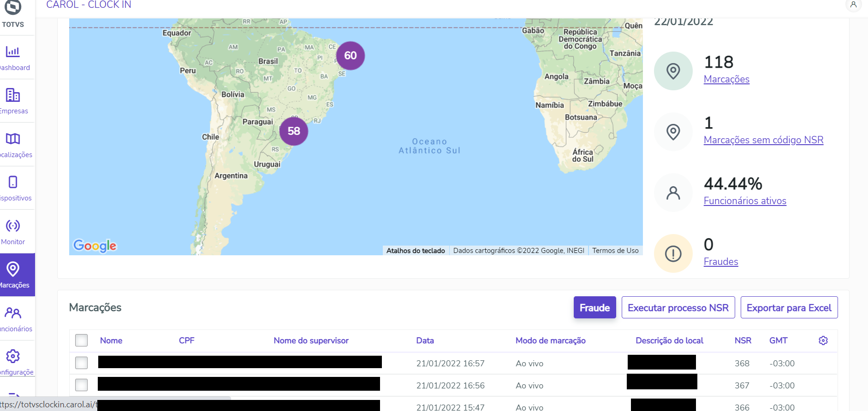Screen dimensions: 868x411
Task: Open table column settings gear
Action: pyautogui.click(x=823, y=341)
